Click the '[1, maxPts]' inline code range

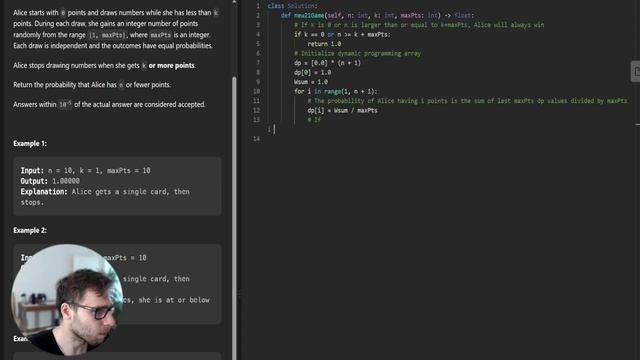[x=107, y=36]
